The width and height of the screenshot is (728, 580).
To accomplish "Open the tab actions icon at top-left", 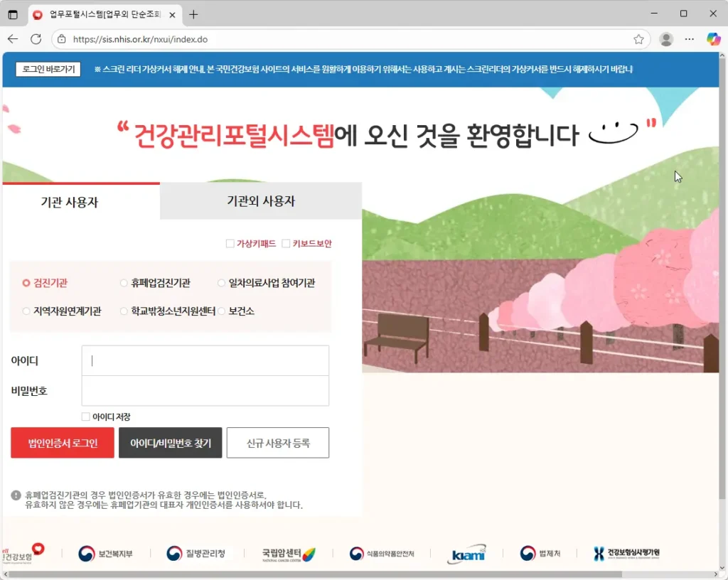I will pyautogui.click(x=13, y=14).
